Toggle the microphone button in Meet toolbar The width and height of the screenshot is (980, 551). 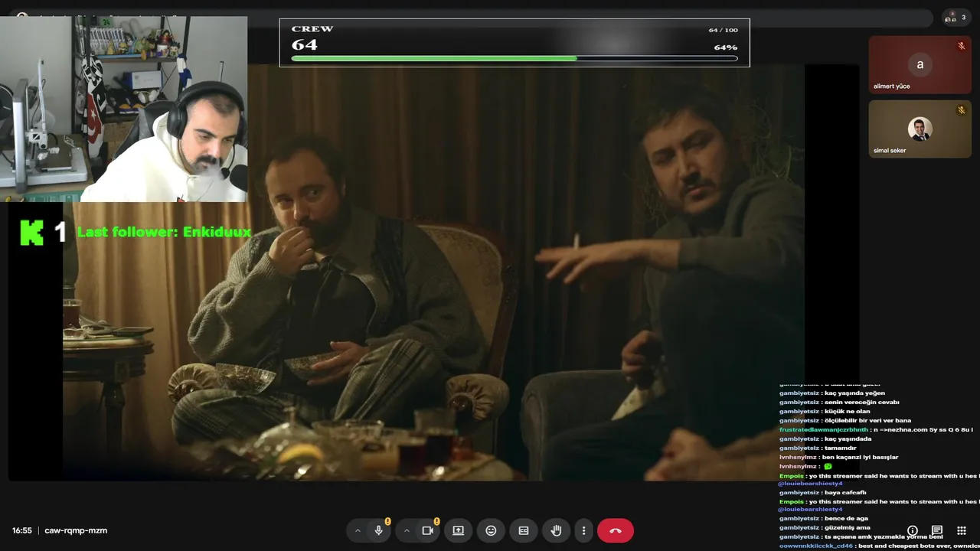point(378,530)
